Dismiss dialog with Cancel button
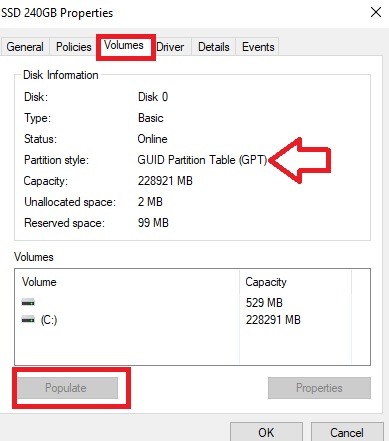This screenshot has height=441, width=389. tap(347, 432)
